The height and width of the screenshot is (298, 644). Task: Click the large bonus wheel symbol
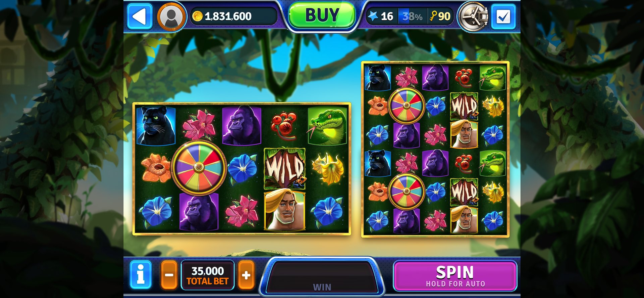(199, 167)
